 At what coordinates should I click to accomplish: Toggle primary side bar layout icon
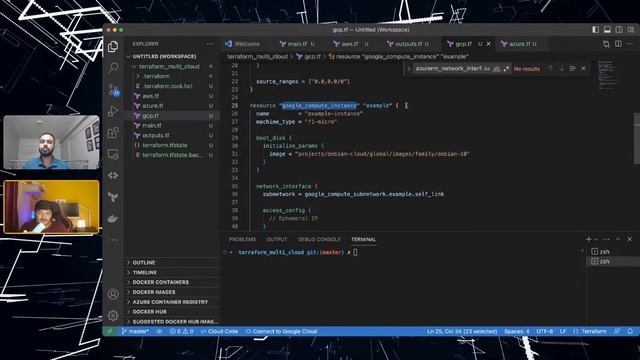pyautogui.click(x=596, y=29)
